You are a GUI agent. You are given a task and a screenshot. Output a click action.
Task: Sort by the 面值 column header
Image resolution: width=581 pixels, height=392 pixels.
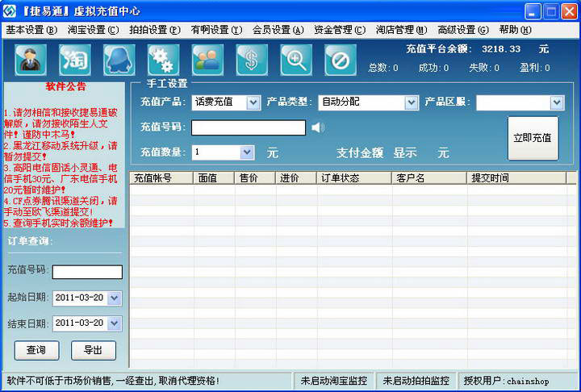(x=214, y=178)
